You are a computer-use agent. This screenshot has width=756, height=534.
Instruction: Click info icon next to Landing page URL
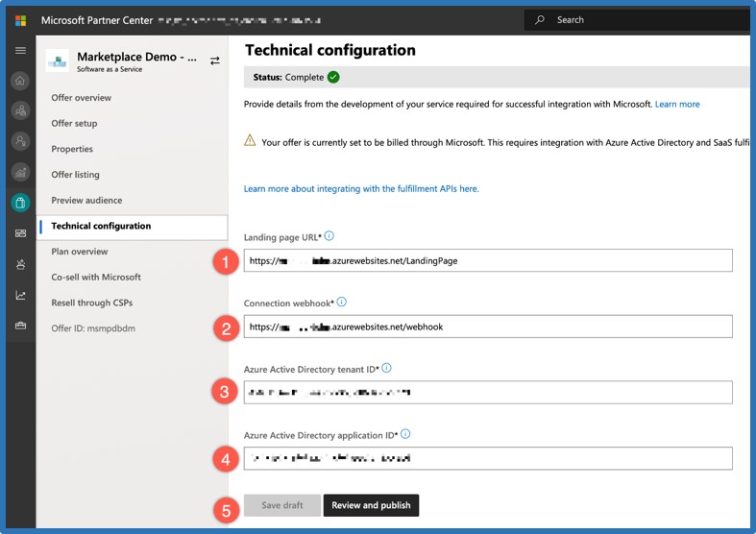tap(329, 235)
